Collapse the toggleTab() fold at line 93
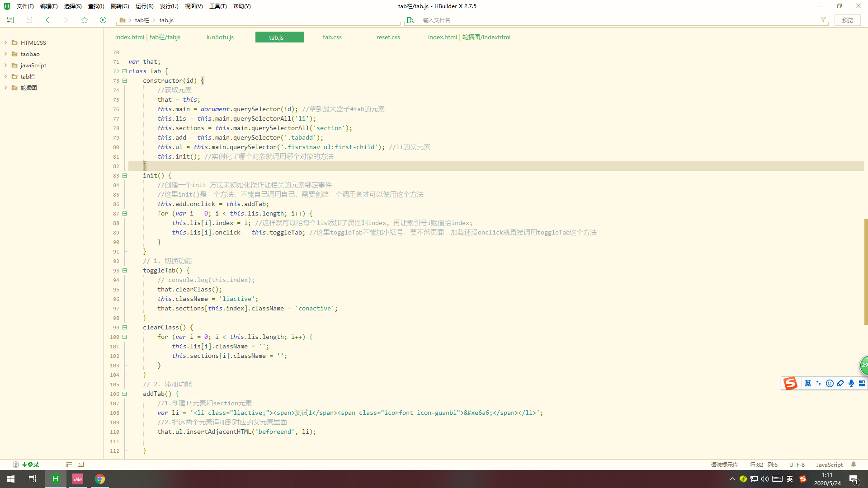Image resolution: width=868 pixels, height=488 pixels. click(x=124, y=271)
